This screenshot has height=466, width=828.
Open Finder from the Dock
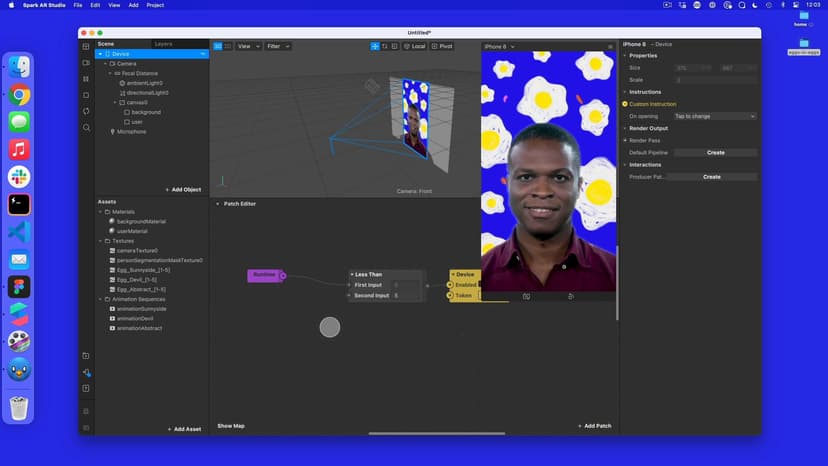19,67
